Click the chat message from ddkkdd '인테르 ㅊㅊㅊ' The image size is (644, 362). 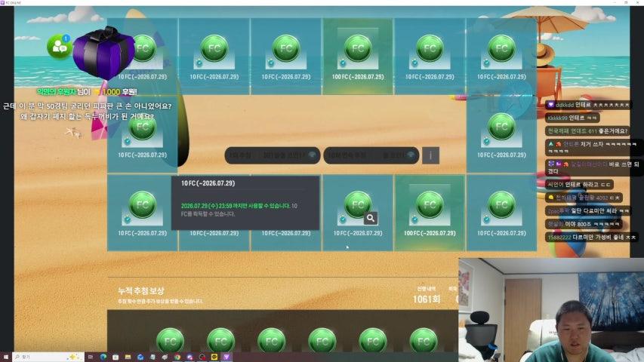587,105
